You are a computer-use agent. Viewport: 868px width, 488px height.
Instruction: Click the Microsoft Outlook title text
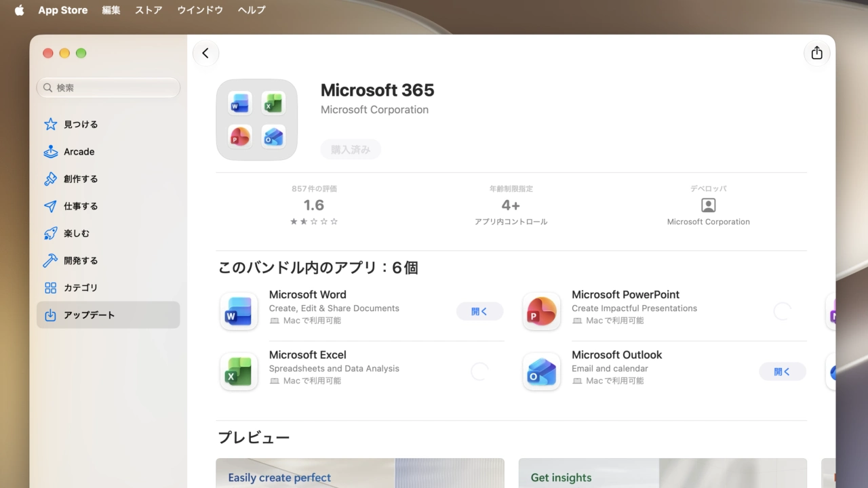616,355
